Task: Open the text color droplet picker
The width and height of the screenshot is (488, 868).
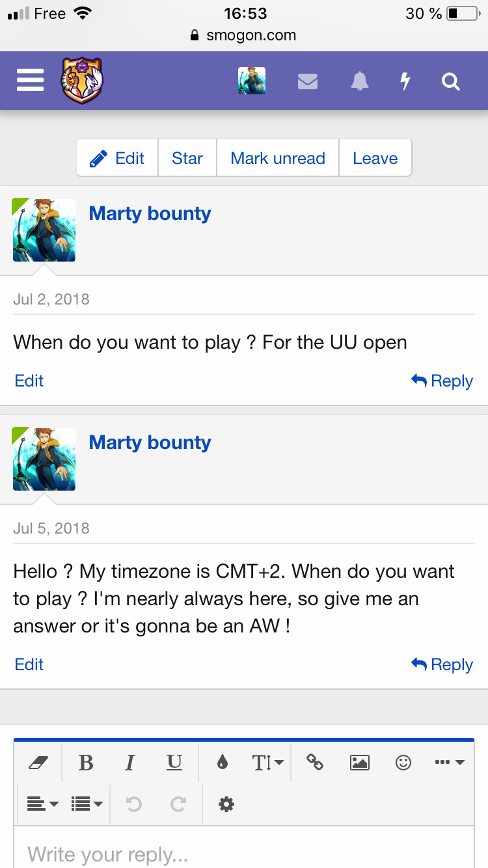Action: (223, 762)
